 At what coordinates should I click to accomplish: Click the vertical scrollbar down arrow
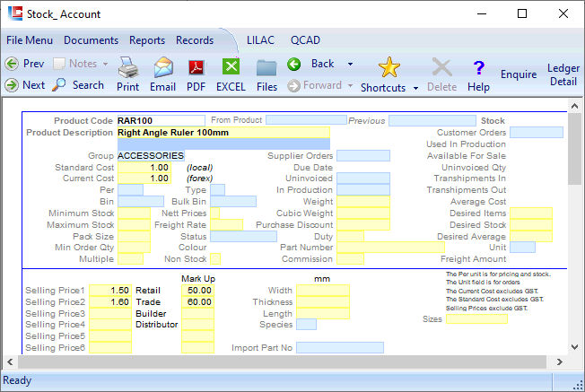pos(575,347)
